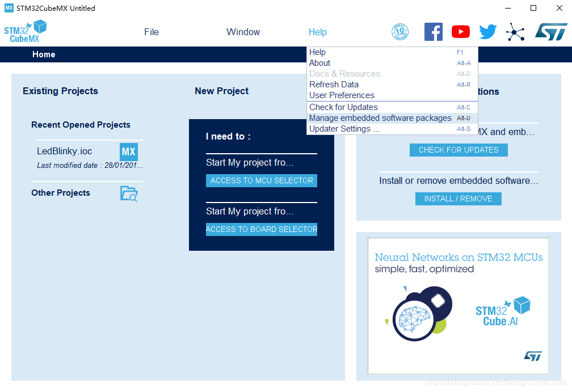The height and width of the screenshot is (392, 572).
Task: Open the Twitter icon link
Action: [x=488, y=32]
